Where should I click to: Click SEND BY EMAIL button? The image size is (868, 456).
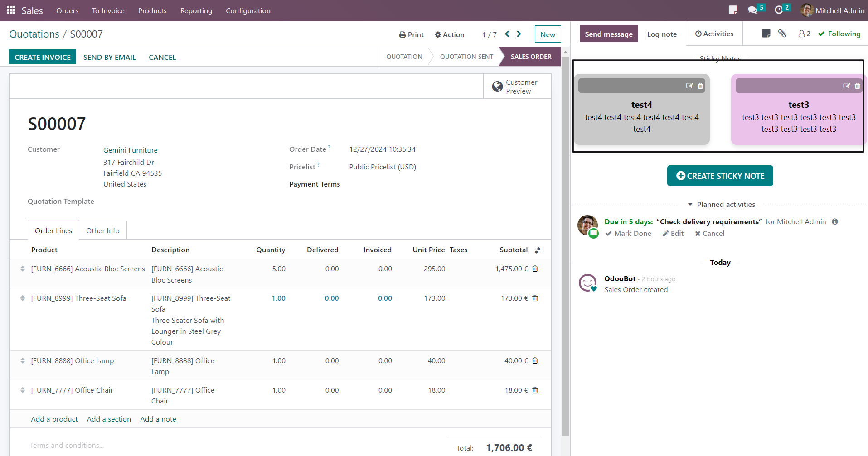(x=110, y=57)
